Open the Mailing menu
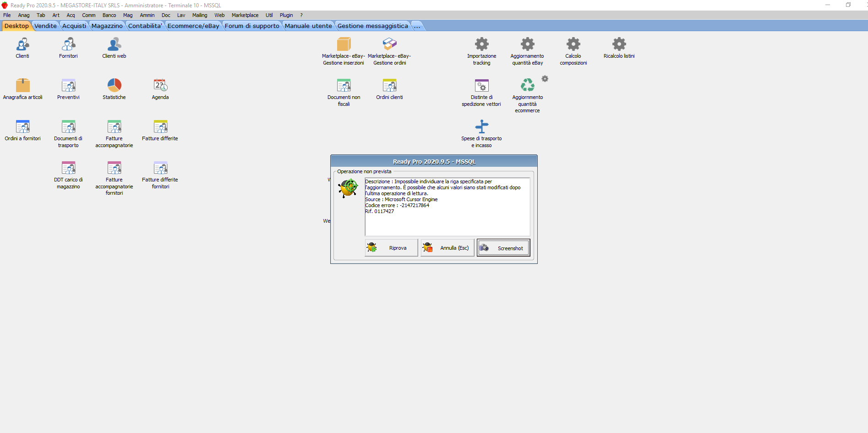This screenshot has width=868, height=433. point(200,15)
